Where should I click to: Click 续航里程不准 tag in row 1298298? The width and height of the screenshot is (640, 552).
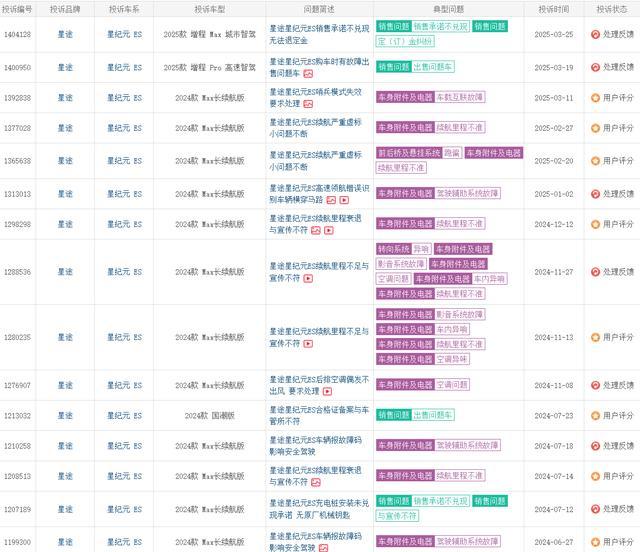click(460, 224)
